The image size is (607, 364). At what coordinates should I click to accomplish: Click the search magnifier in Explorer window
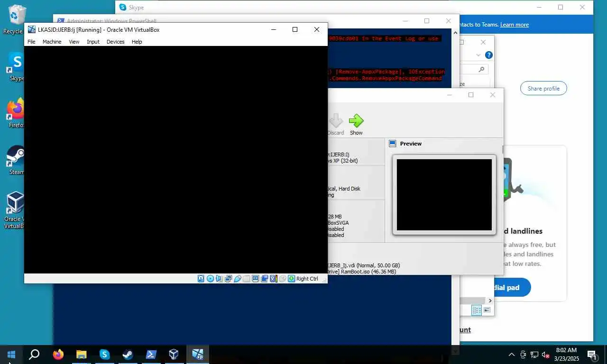pyautogui.click(x=481, y=69)
